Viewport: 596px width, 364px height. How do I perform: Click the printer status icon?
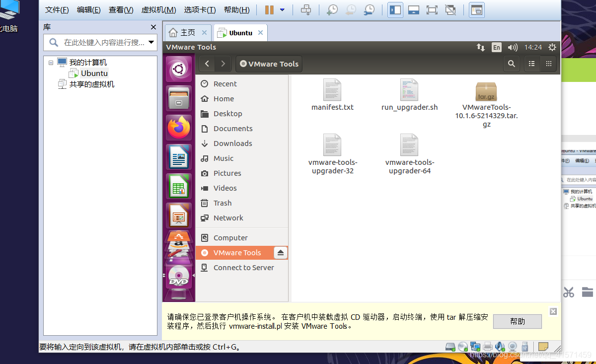pyautogui.click(x=488, y=347)
